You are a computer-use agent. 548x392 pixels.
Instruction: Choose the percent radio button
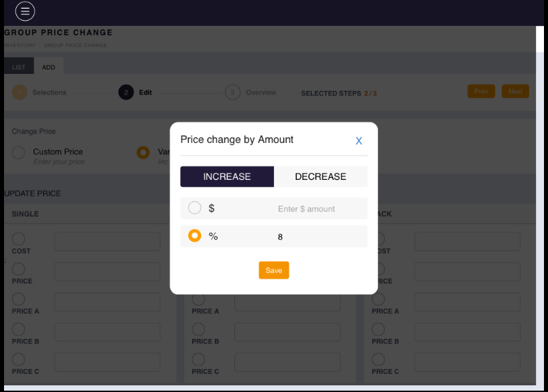click(x=195, y=236)
